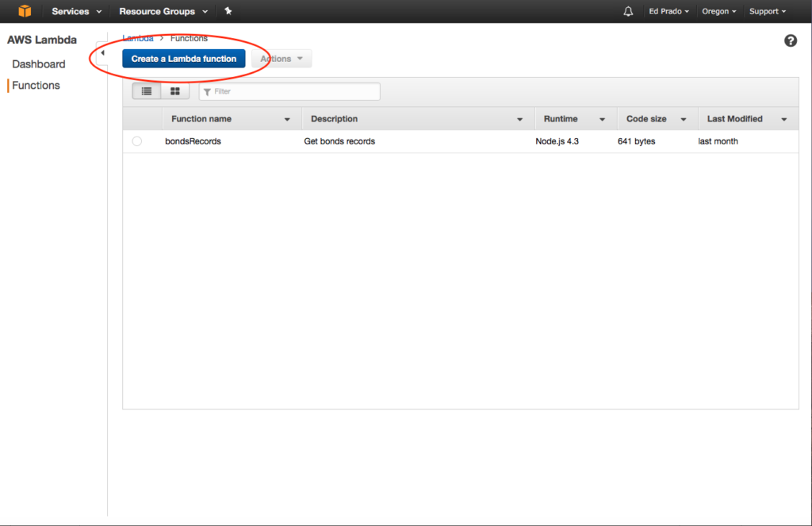Click the AWS orange cube logo
Screen dimensions: 812x526
25,11
